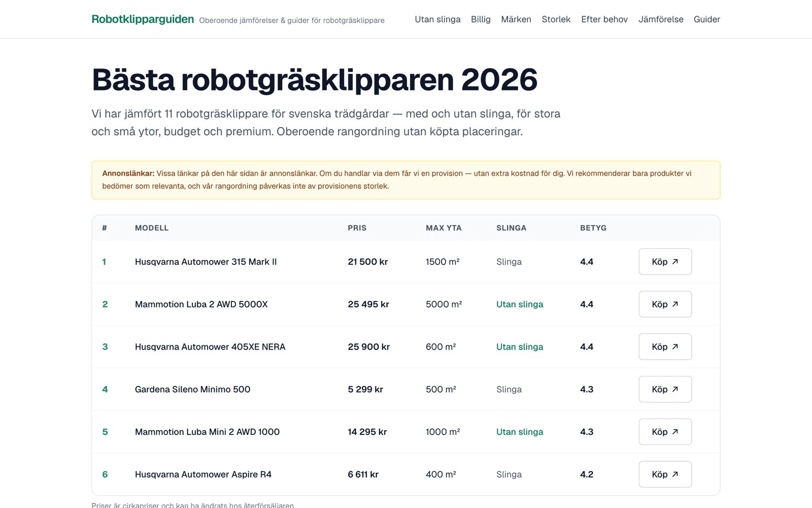
Task: Click the price 6 611 kr
Action: [363, 474]
